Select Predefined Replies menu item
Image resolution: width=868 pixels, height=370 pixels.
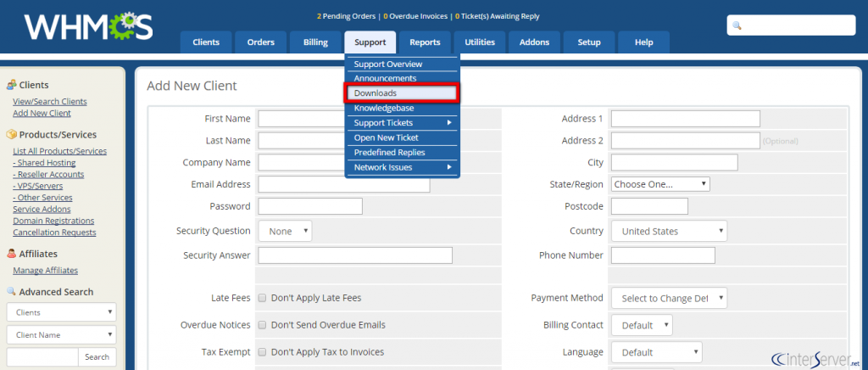tap(403, 152)
